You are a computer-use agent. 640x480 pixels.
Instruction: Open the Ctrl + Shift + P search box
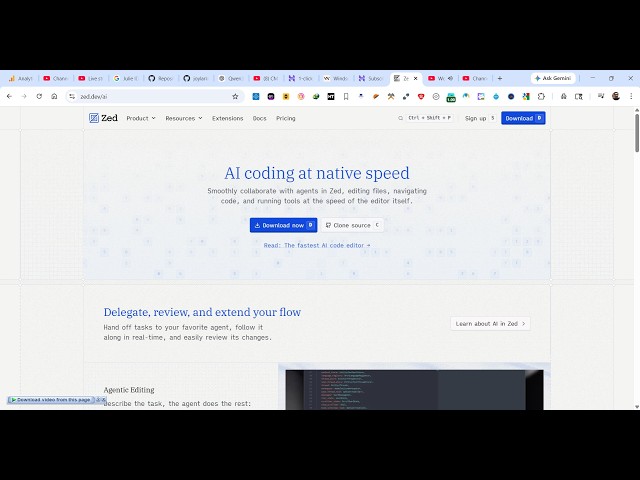429,118
